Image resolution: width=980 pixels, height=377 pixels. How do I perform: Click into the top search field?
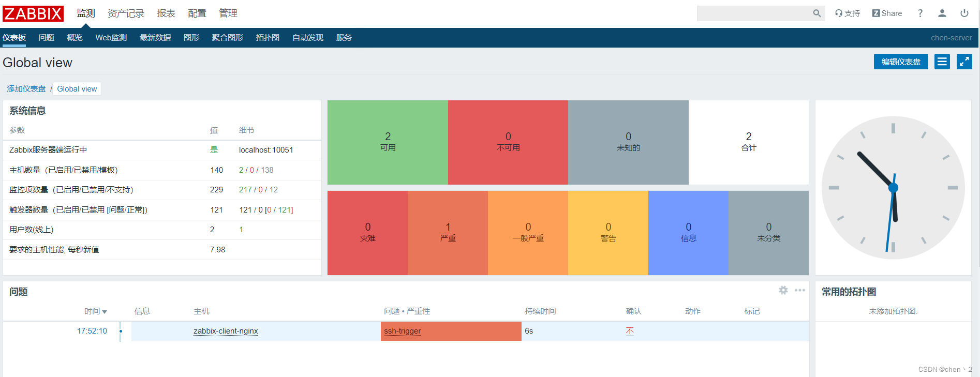coord(754,13)
